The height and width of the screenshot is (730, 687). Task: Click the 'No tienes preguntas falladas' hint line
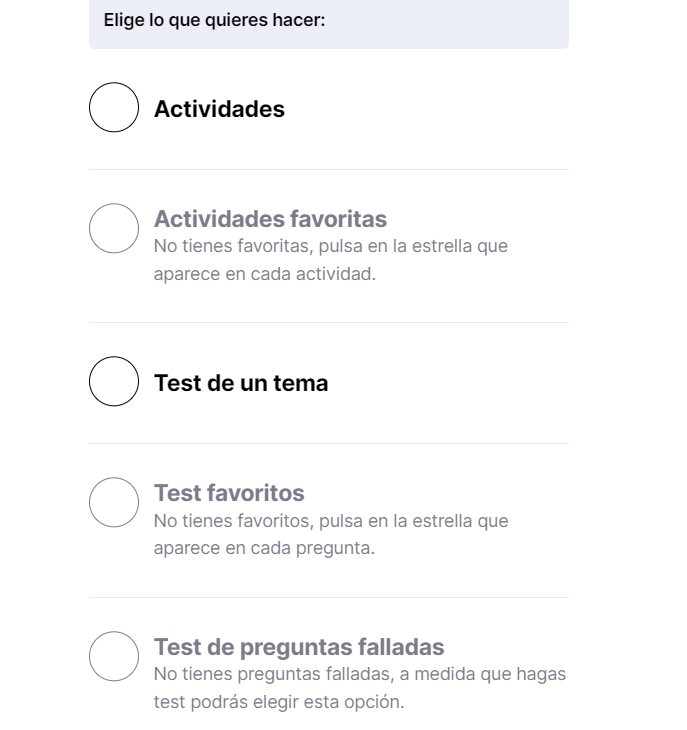tap(360, 674)
